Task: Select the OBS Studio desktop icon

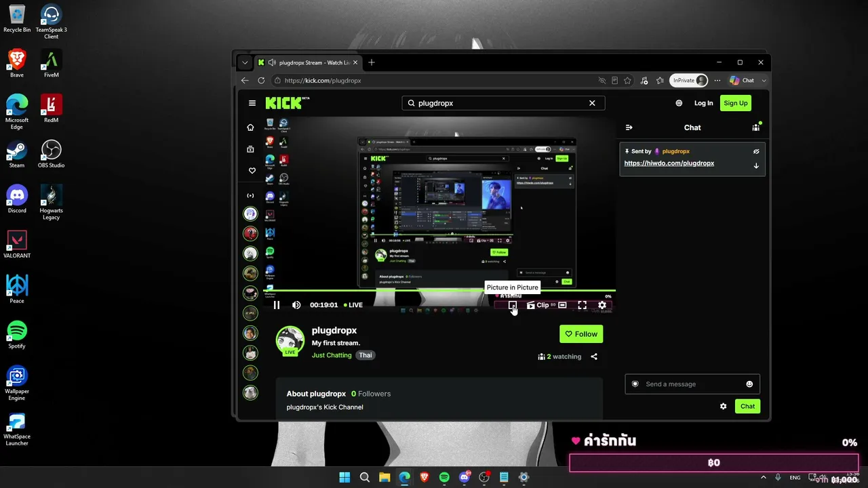Action: 51,154
